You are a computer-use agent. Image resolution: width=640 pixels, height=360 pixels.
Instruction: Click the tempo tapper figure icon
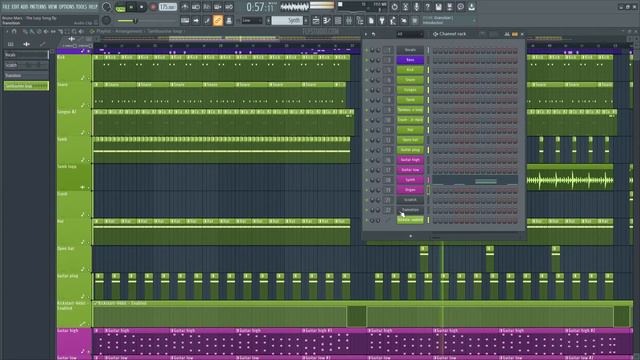coord(393,20)
